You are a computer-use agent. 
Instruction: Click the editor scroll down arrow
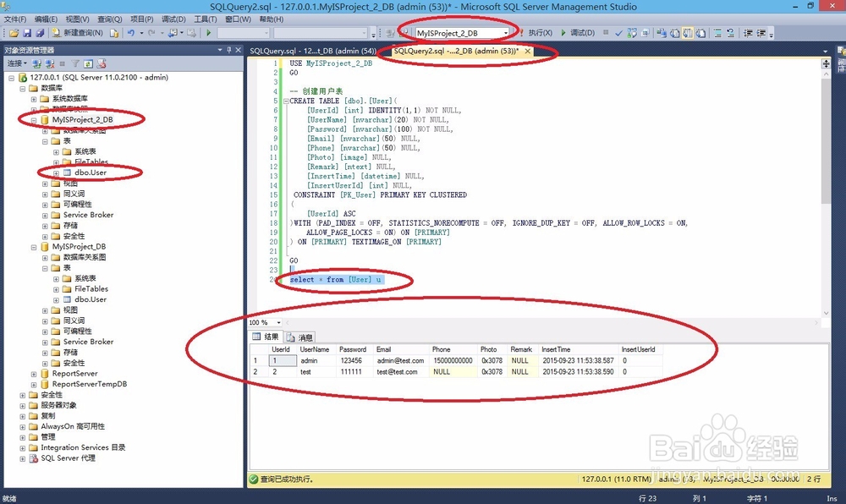(x=826, y=313)
